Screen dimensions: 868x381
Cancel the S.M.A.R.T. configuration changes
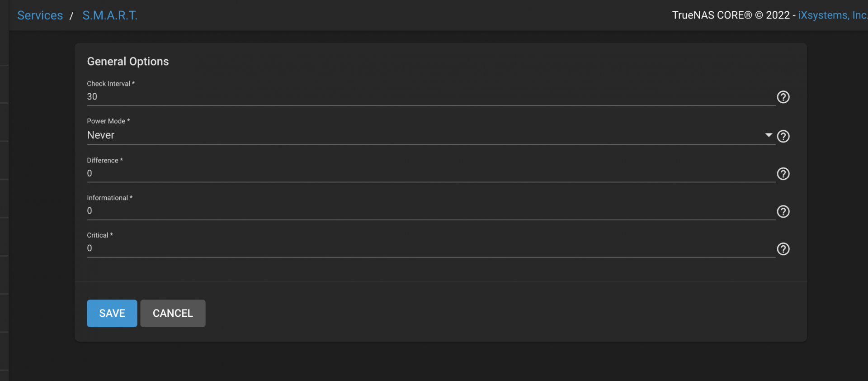(x=173, y=313)
